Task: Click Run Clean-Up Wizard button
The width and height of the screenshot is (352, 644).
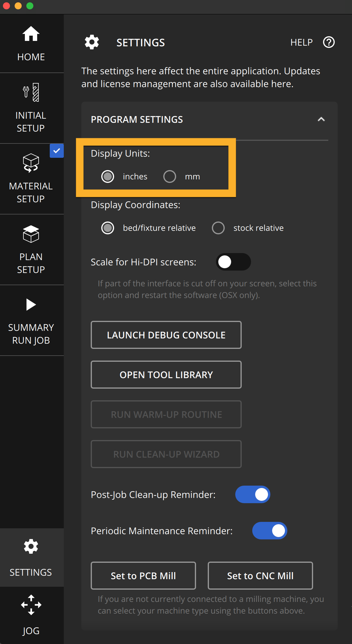Action: click(166, 454)
